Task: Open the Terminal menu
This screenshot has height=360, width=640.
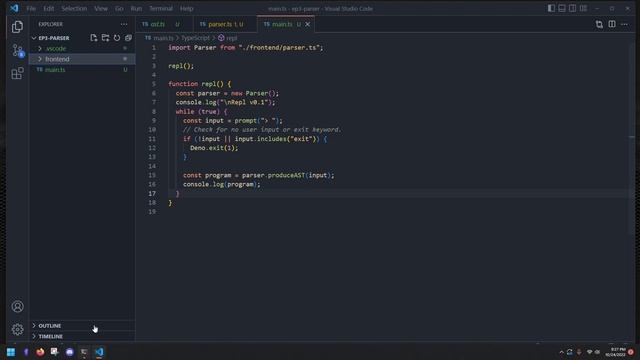Action: coord(160,8)
